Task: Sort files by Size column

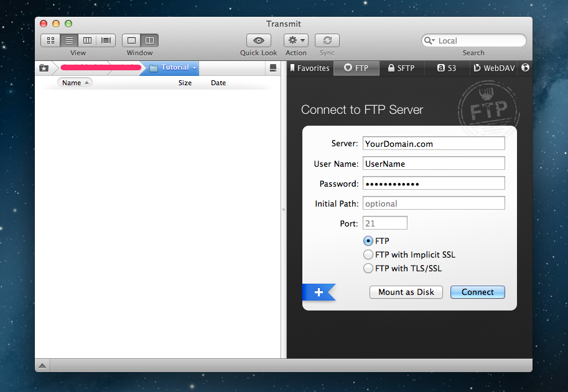Action: pyautogui.click(x=185, y=83)
